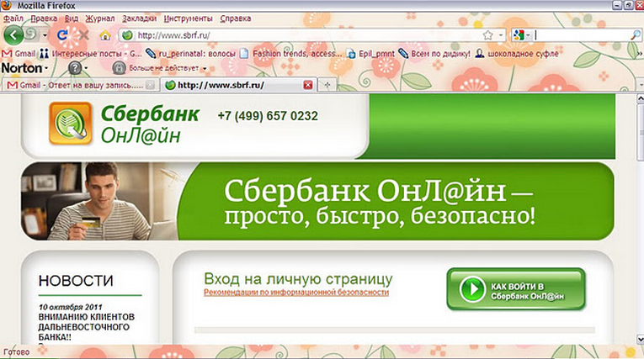Close the sbrf.ru tab
Screen dimensions: 644x359
click(307, 85)
